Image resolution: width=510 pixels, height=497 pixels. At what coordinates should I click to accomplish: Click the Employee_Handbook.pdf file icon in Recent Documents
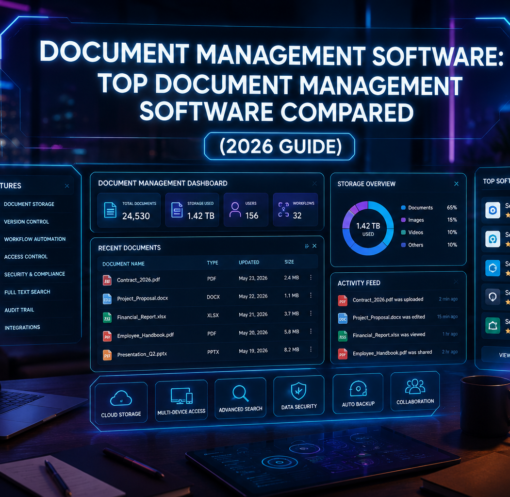point(107,336)
